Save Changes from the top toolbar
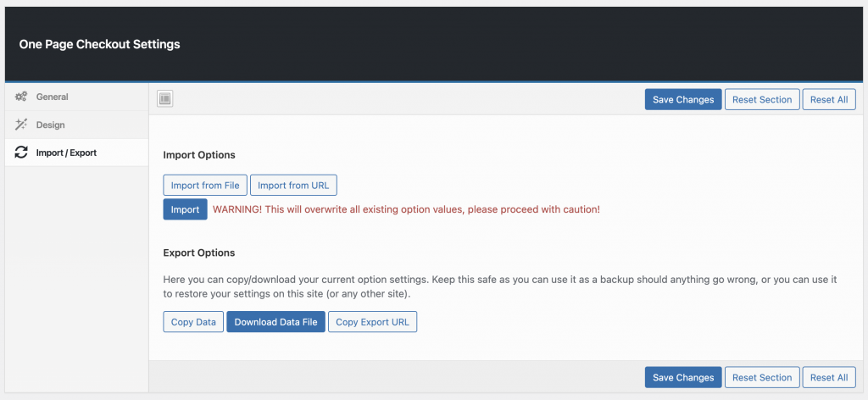This screenshot has width=868, height=400. (x=683, y=100)
